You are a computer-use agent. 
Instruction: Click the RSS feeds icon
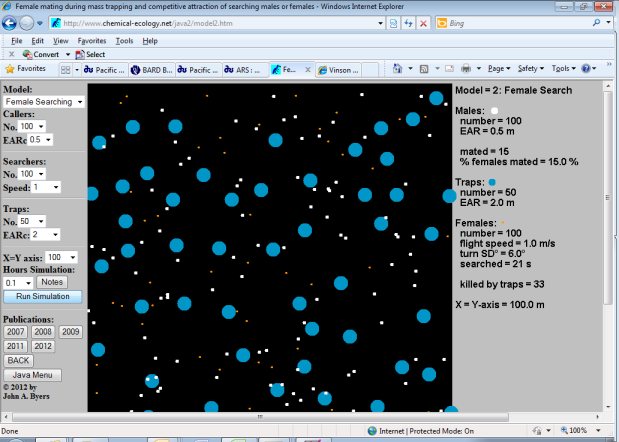[424, 69]
